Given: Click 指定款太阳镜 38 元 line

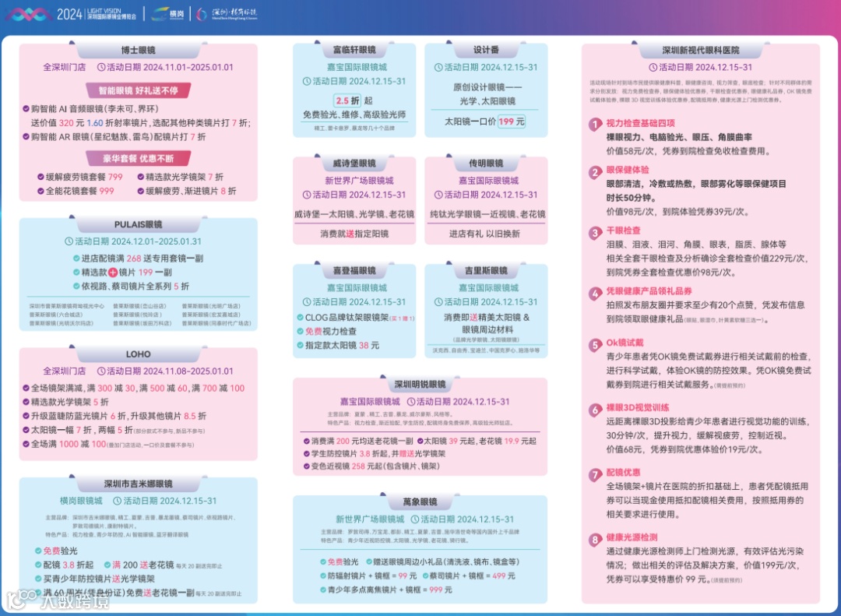Looking at the screenshot, I should coord(338,345).
